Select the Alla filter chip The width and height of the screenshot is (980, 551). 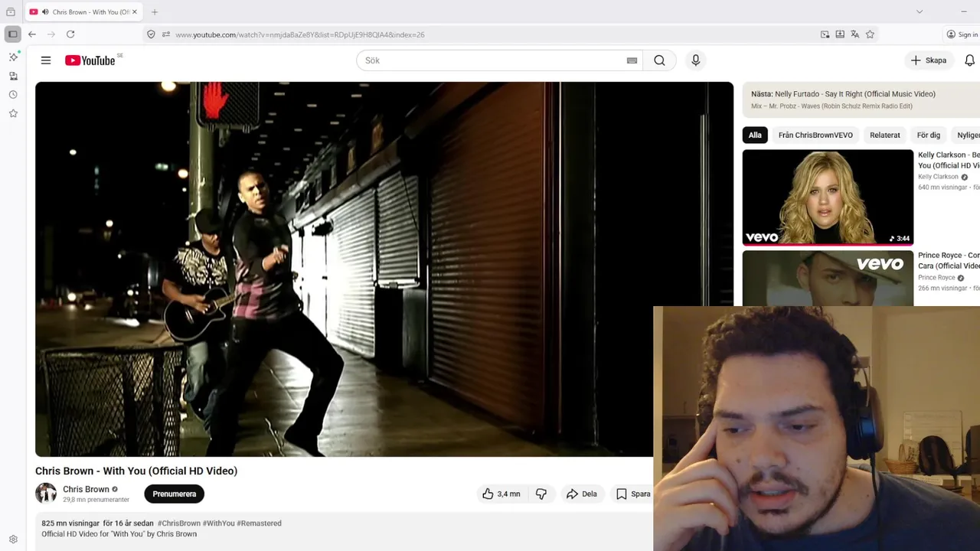coord(755,135)
